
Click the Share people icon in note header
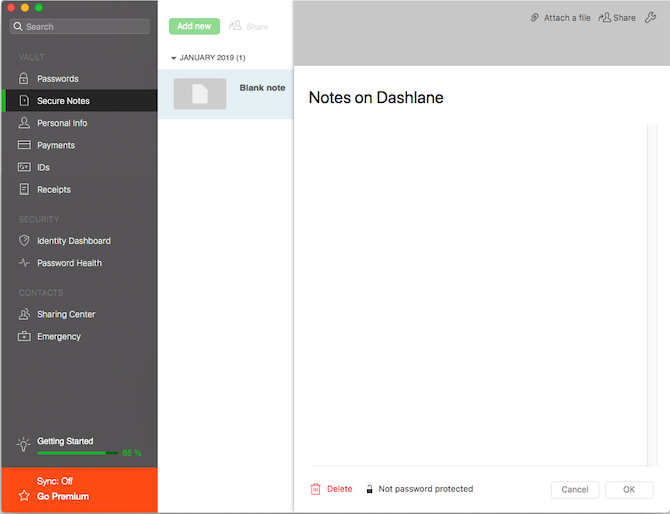(x=604, y=18)
